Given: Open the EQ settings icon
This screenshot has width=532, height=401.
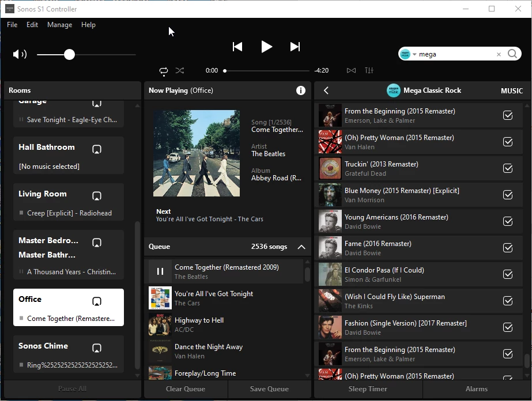Looking at the screenshot, I should pos(369,70).
